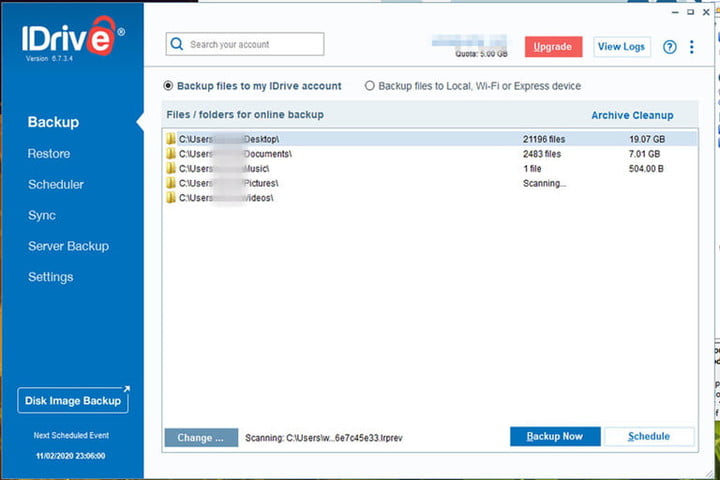Click the Archive Cleanup link
The height and width of the screenshot is (480, 720).
pyautogui.click(x=632, y=115)
